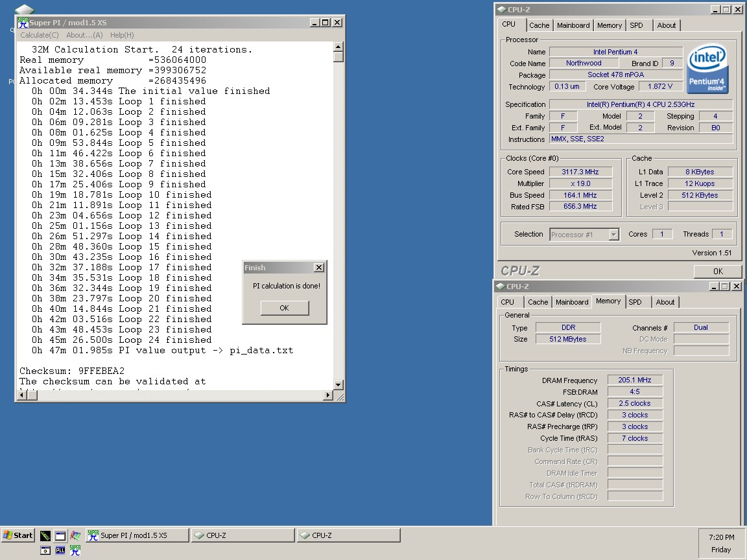The height and width of the screenshot is (560, 747).
Task: Click the Checksum: 9FFEBEA2 line
Action: 72,371
